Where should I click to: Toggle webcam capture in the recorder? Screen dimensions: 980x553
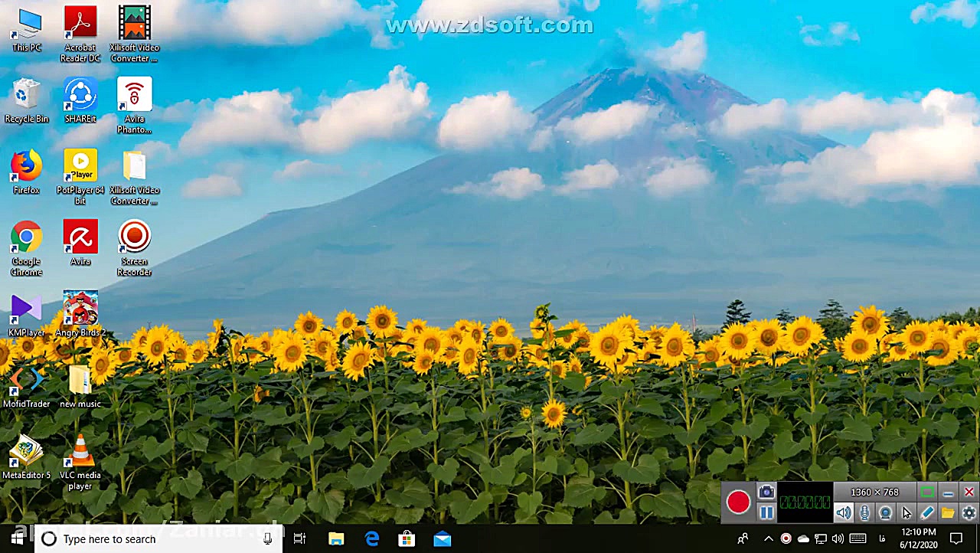pos(885,513)
